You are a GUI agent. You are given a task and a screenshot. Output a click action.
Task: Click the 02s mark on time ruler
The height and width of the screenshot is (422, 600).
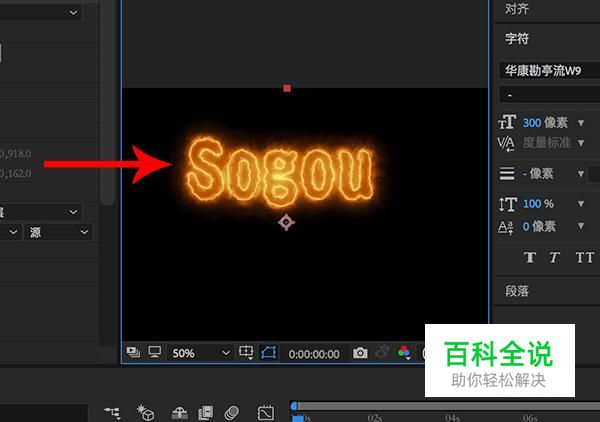point(375,418)
